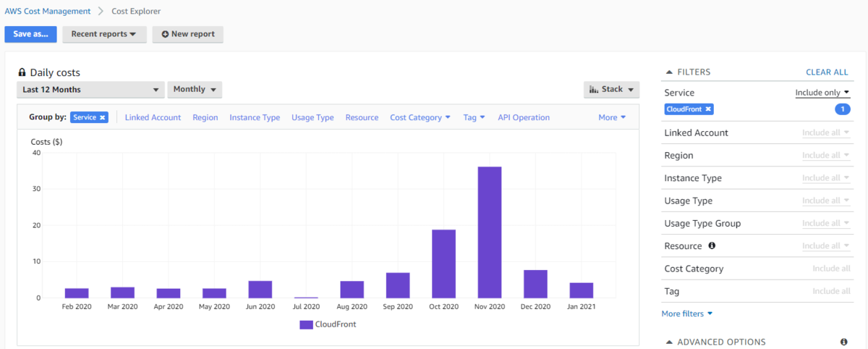Open the Save as... dialog
Image resolution: width=868 pixels, height=349 pixels.
coord(30,34)
